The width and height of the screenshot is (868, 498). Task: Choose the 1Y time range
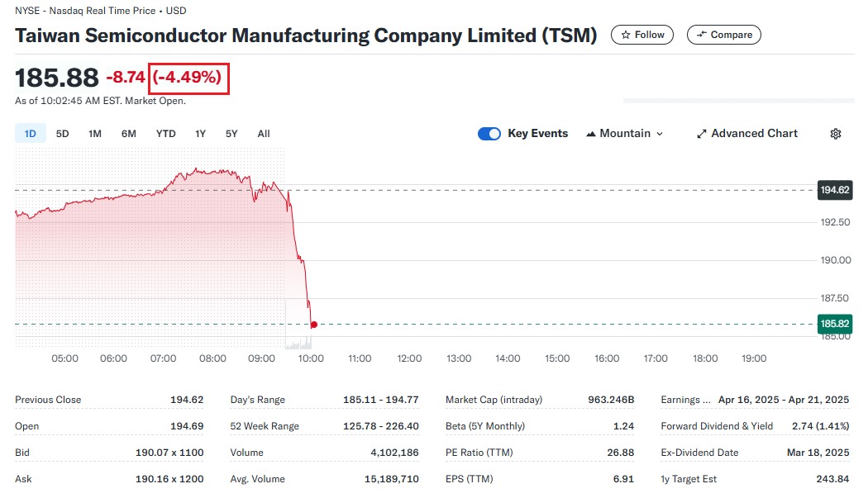pos(200,134)
